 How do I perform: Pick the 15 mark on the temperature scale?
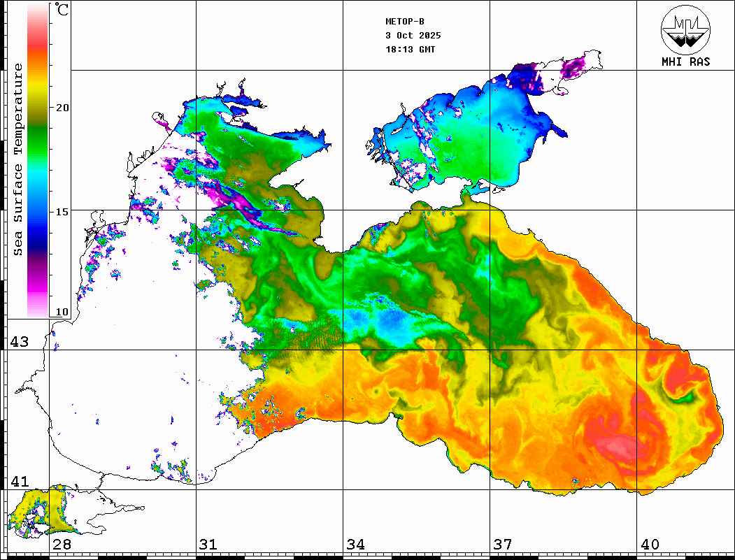[63, 211]
